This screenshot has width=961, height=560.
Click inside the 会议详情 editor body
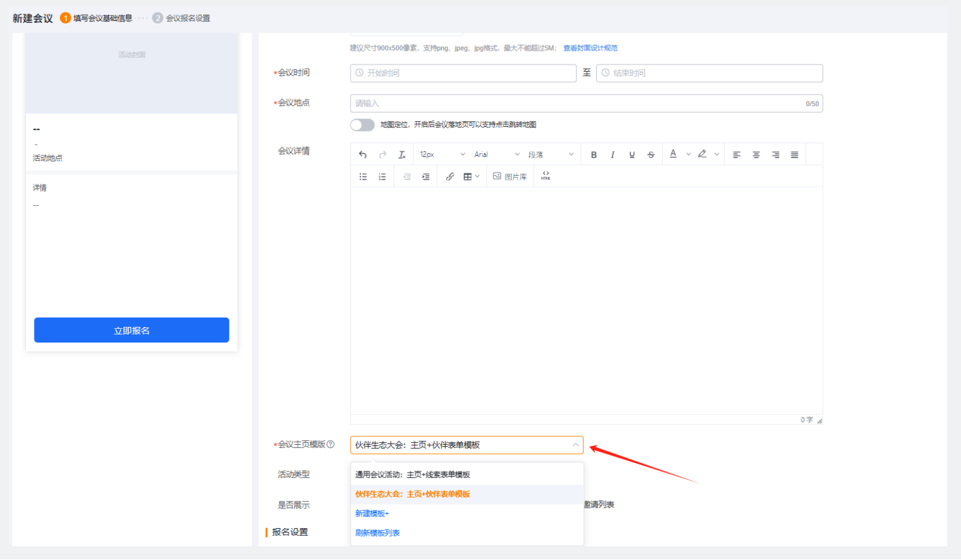pyautogui.click(x=586, y=300)
